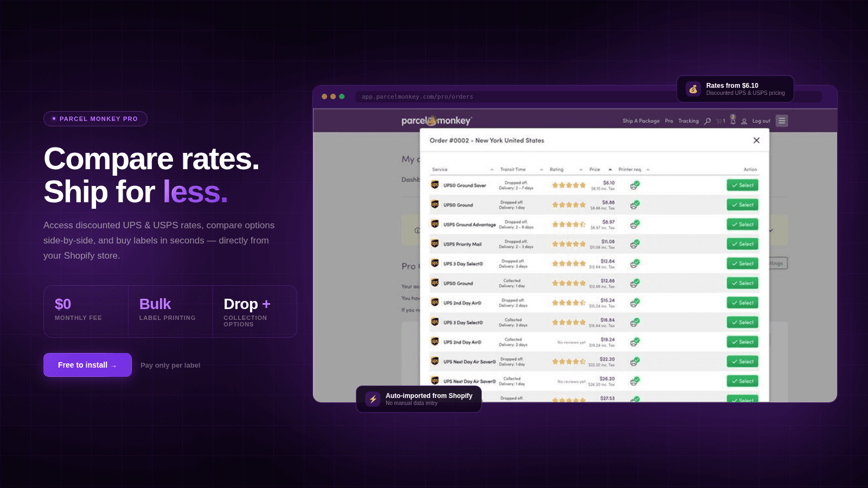Select the UPS 3 Day Select $12.84 rate

pos(742,264)
